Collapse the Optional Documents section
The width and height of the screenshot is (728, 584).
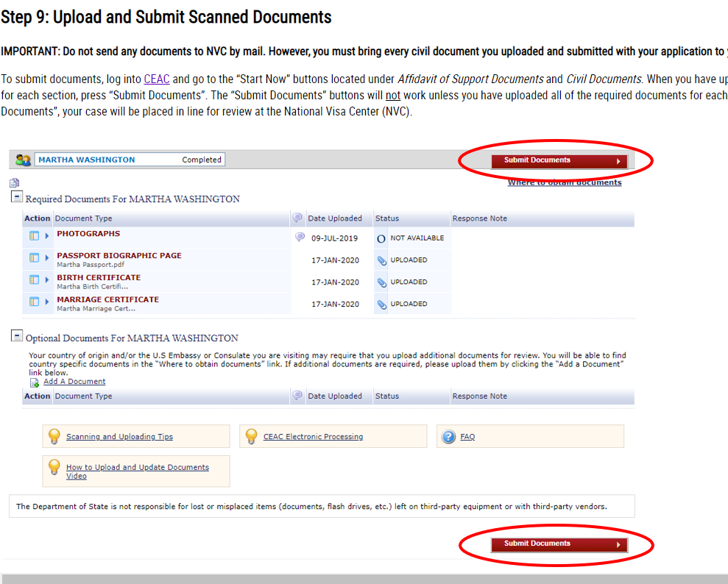point(16,337)
